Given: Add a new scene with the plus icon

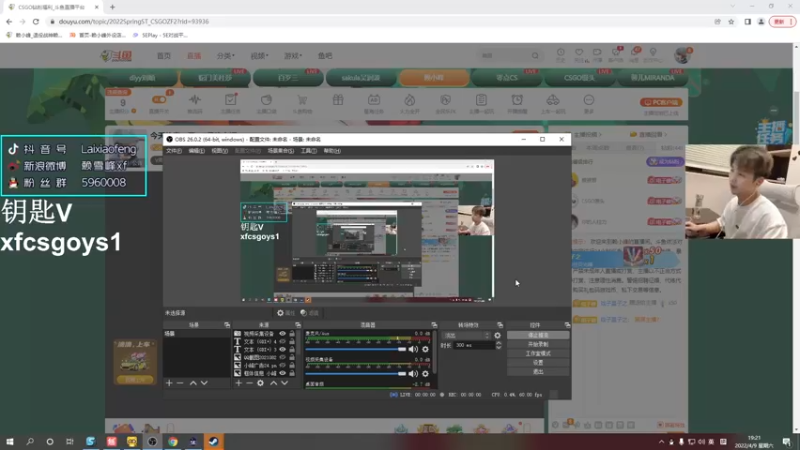Looking at the screenshot, I should click(169, 383).
